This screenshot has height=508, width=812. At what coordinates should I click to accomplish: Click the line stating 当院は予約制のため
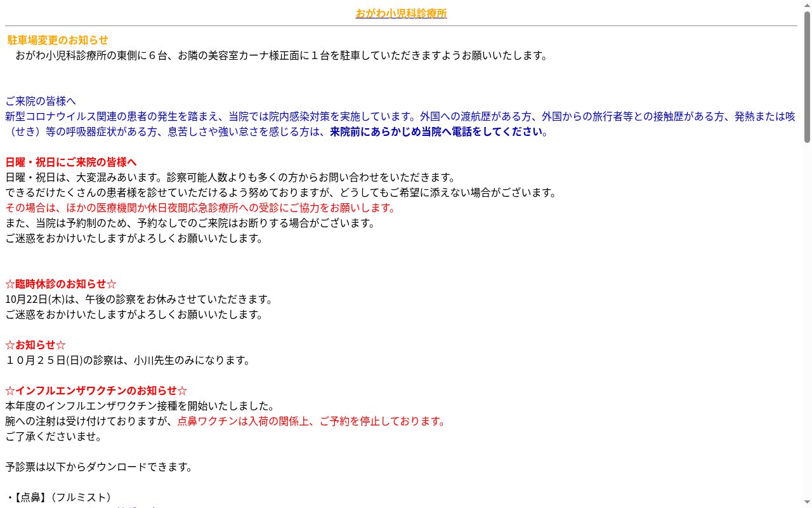(190, 223)
